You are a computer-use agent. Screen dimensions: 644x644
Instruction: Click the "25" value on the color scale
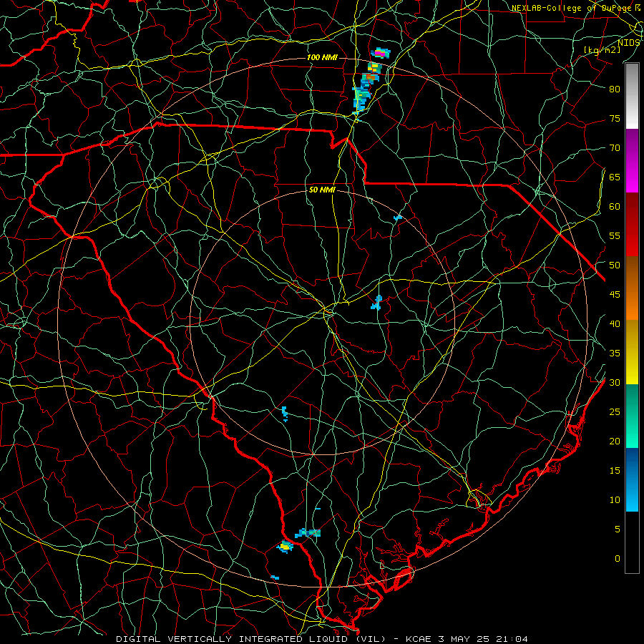(x=615, y=412)
